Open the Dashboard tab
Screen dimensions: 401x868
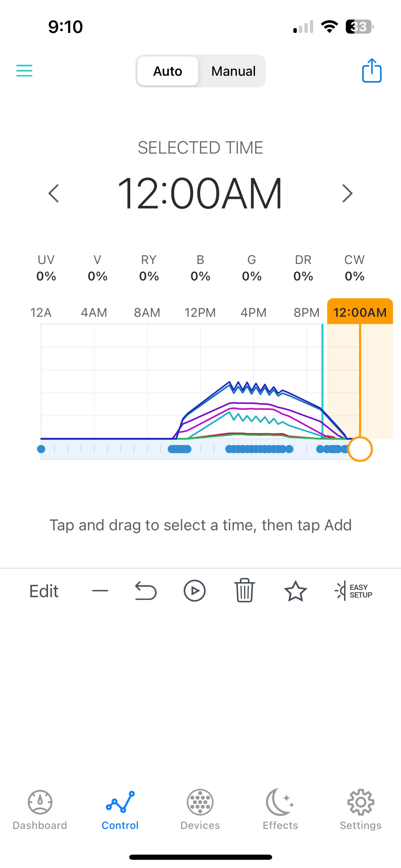(x=40, y=809)
